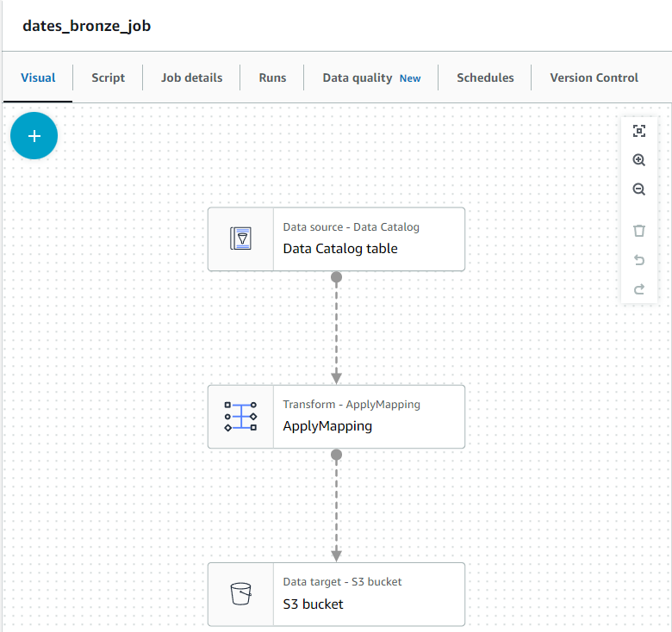The width and height of the screenshot is (672, 632).
Task: Click output connector dot below ApplyMapping node
Action: click(336, 454)
